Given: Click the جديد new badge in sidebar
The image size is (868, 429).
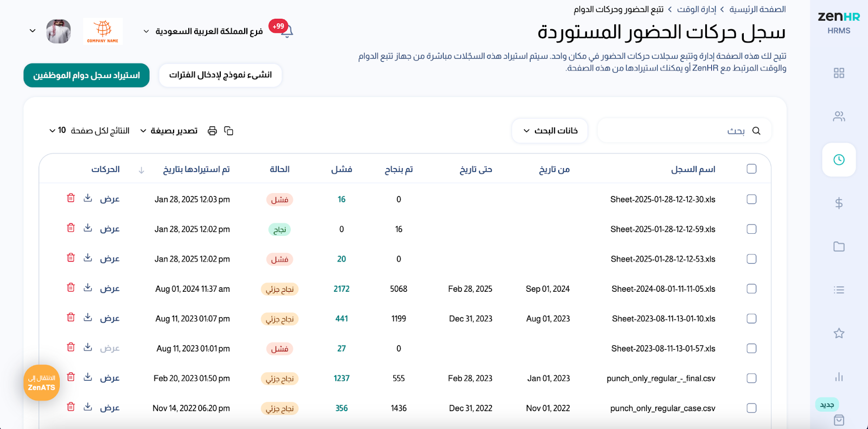Looking at the screenshot, I should click(827, 405).
